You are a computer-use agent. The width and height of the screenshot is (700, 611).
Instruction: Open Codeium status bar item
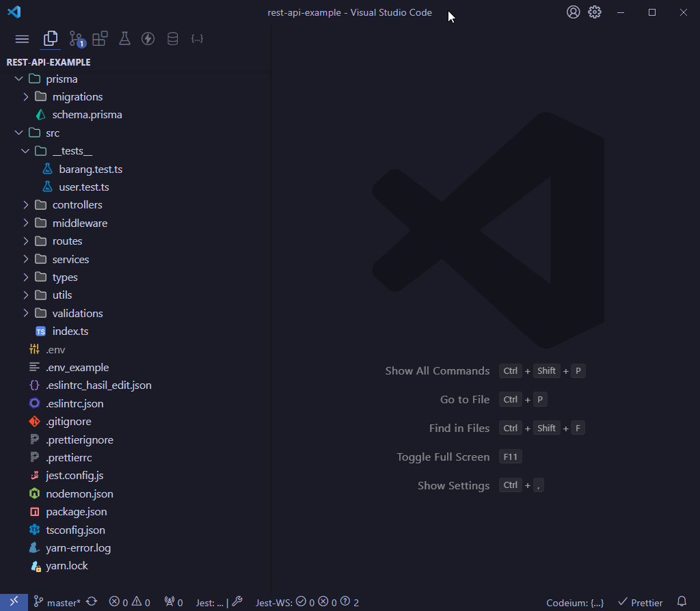click(x=575, y=603)
